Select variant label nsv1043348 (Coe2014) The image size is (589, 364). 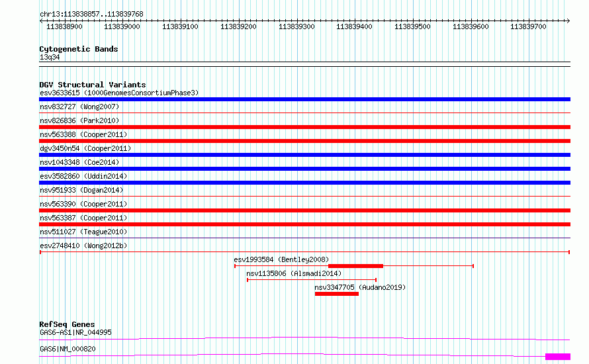(x=79, y=162)
